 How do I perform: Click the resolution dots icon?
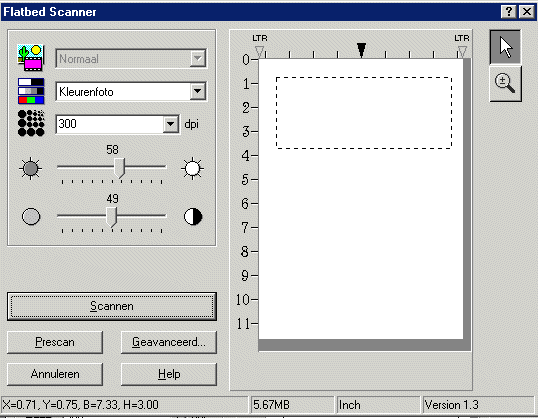[x=31, y=123]
